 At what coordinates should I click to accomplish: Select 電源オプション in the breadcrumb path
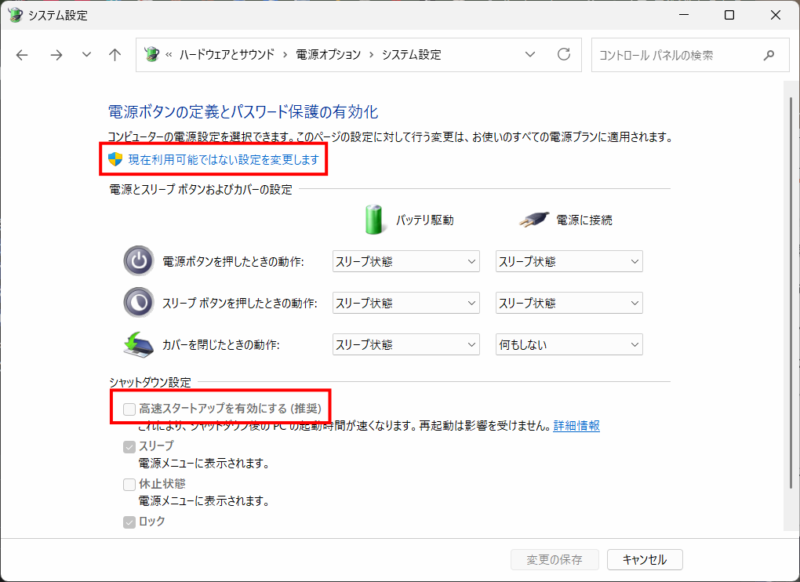pos(328,55)
